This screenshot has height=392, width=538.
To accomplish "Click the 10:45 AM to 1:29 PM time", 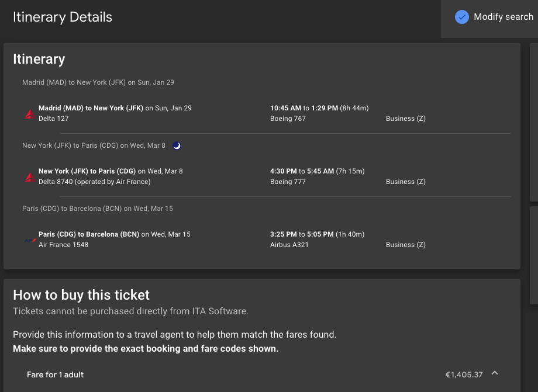I will pos(304,108).
